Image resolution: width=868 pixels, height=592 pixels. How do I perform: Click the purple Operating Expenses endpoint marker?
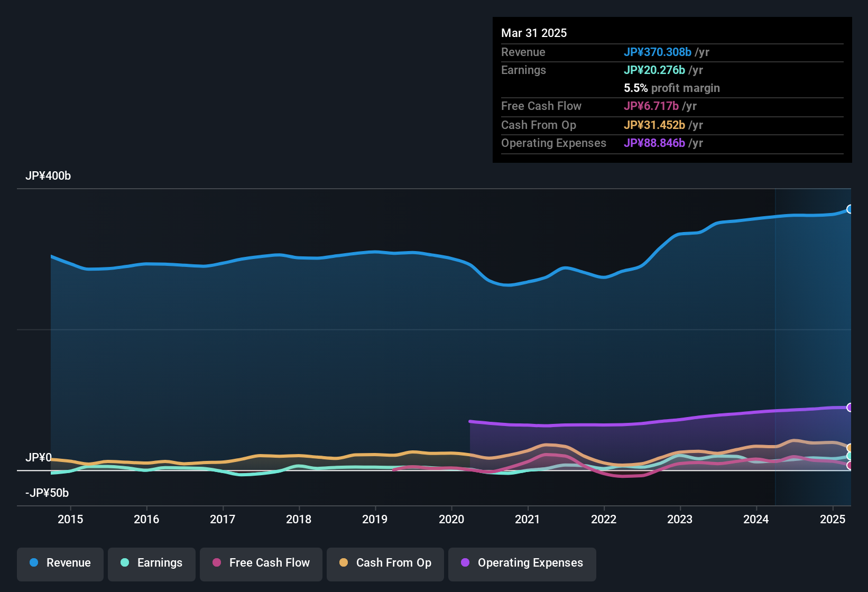point(850,407)
